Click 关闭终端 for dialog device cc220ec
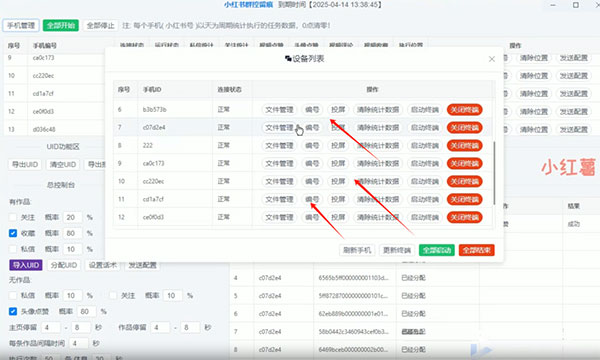The height and width of the screenshot is (360, 600). coord(465,182)
